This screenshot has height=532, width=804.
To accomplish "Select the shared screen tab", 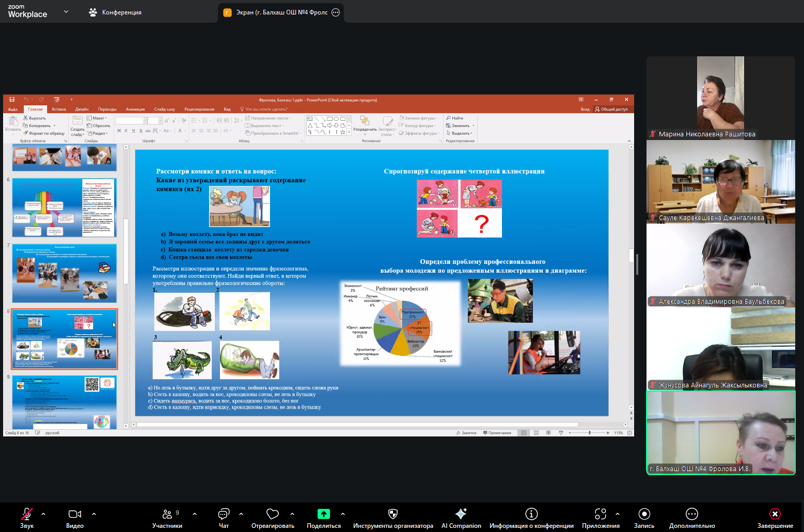I will click(281, 12).
